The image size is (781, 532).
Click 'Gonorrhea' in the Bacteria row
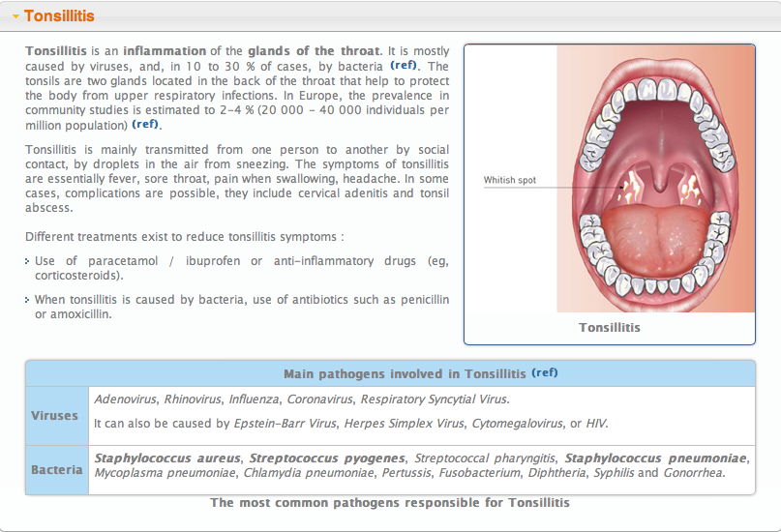(693, 473)
